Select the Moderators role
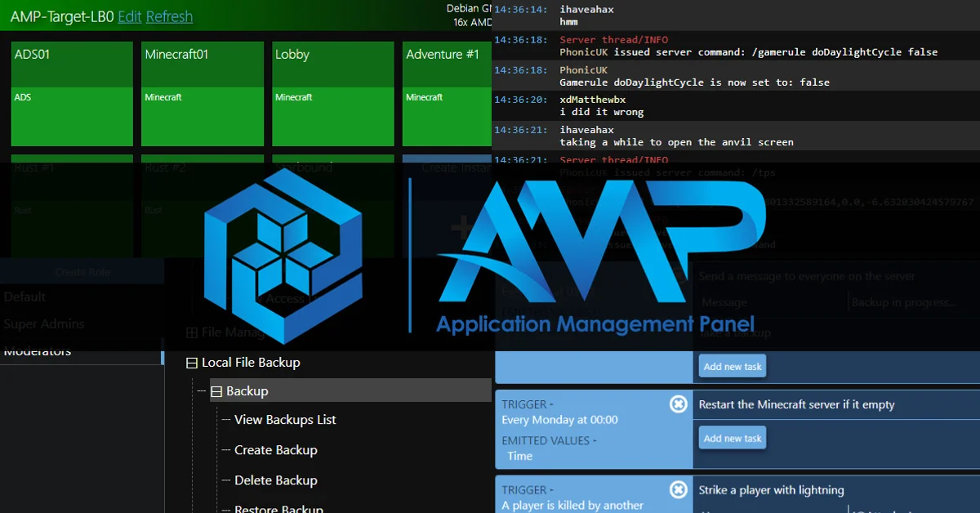The height and width of the screenshot is (513, 980). 37,351
